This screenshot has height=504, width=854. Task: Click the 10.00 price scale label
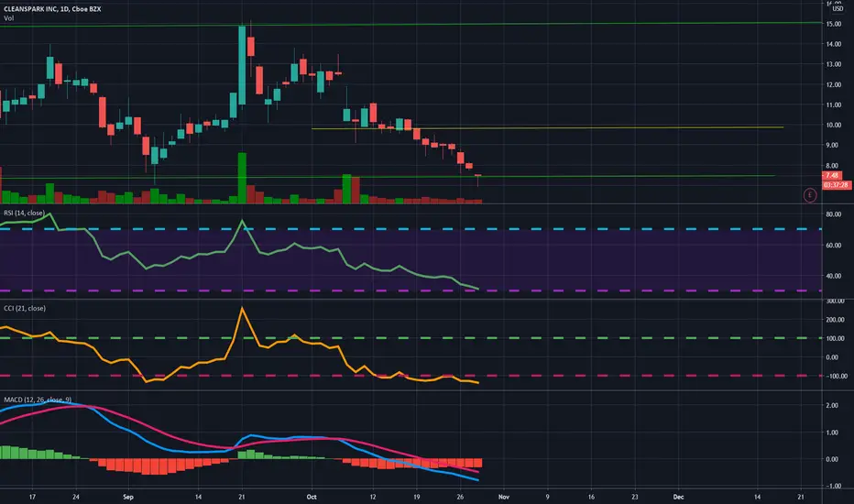coord(833,126)
